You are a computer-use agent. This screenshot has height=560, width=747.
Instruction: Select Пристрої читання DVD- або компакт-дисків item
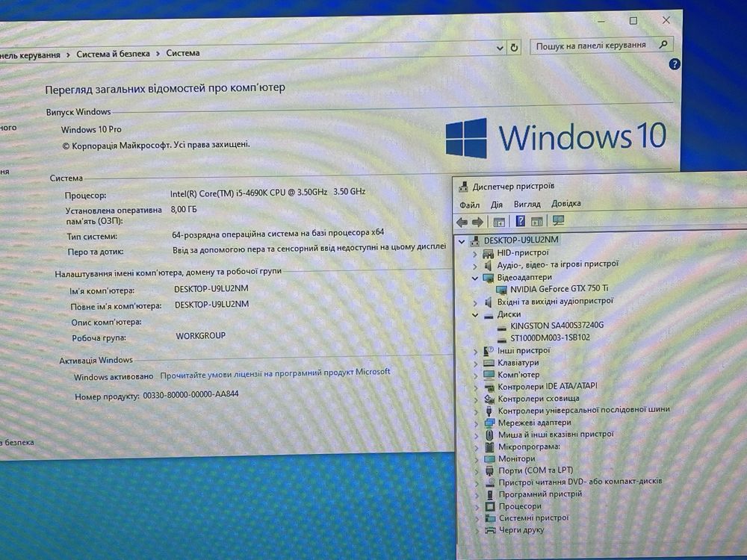pos(580,482)
